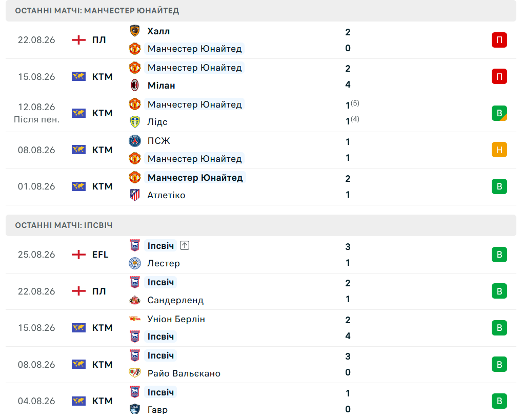Screen dimensions: 523x420
Task: Select the EFL competition label on 25.08.26
Action: [100, 255]
